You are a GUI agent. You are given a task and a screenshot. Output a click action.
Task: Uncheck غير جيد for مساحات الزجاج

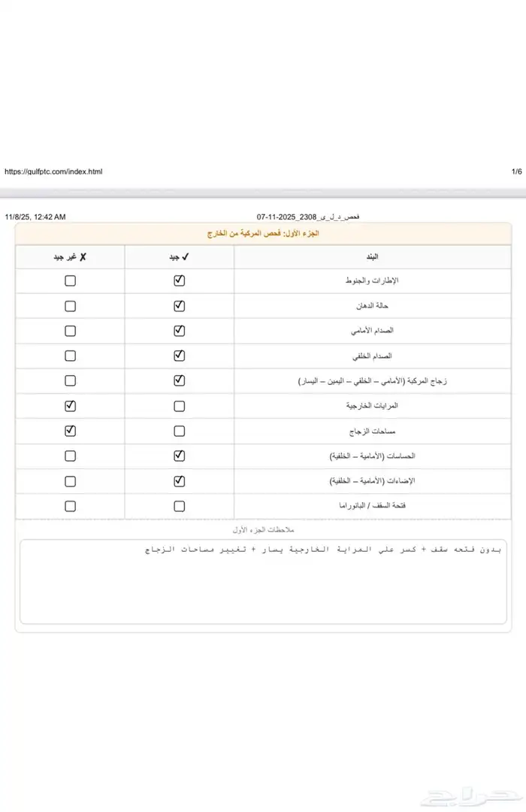point(70,431)
